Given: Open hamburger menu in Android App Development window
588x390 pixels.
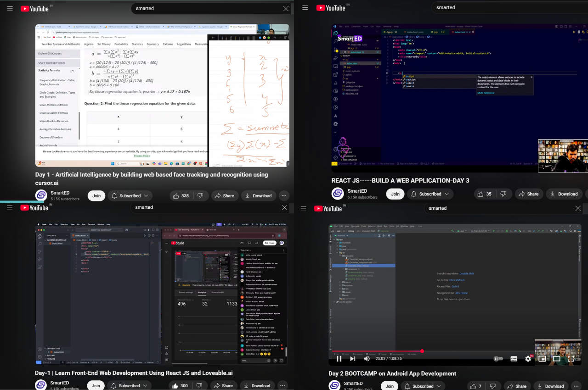Looking at the screenshot, I should (303, 208).
